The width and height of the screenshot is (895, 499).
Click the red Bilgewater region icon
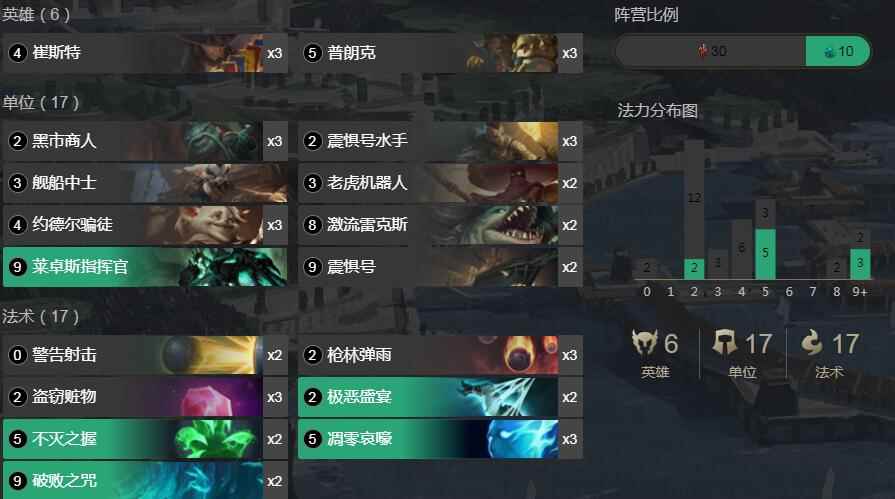pyautogui.click(x=703, y=51)
